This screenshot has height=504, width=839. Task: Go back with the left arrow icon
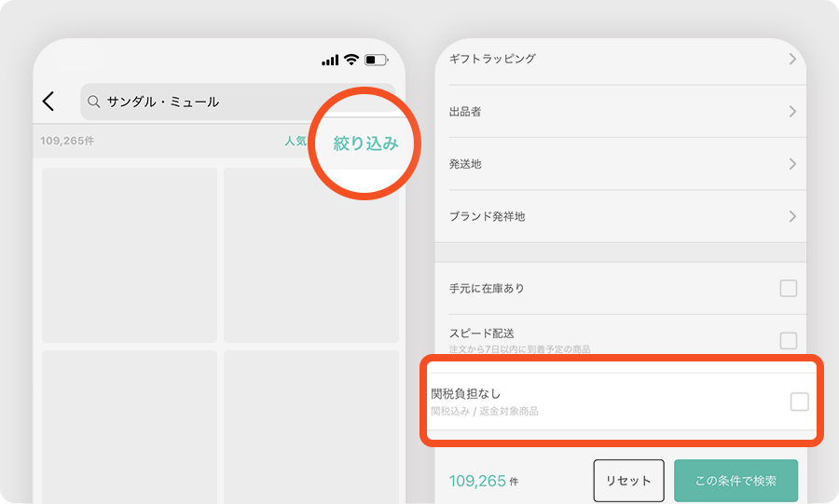pyautogui.click(x=48, y=101)
